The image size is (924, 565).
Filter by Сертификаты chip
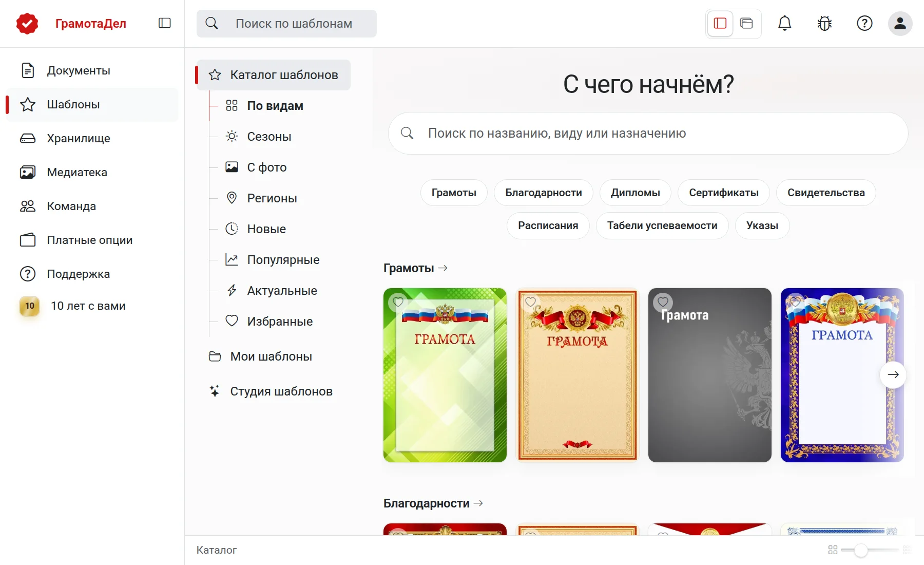click(724, 193)
